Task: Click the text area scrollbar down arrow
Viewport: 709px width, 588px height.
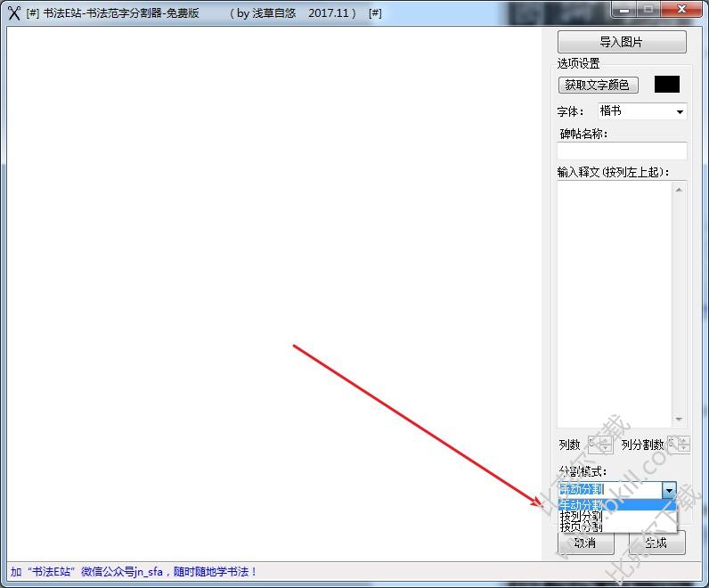Action: pos(679,420)
